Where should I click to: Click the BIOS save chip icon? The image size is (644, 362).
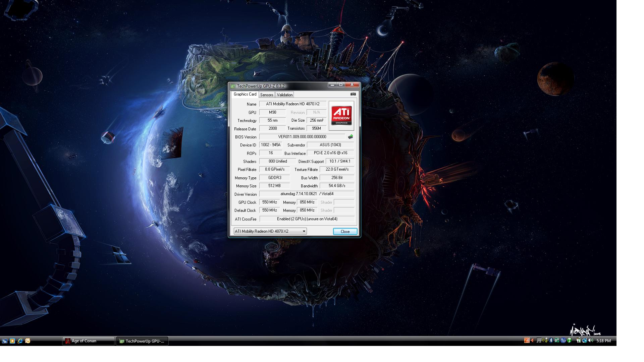point(351,136)
